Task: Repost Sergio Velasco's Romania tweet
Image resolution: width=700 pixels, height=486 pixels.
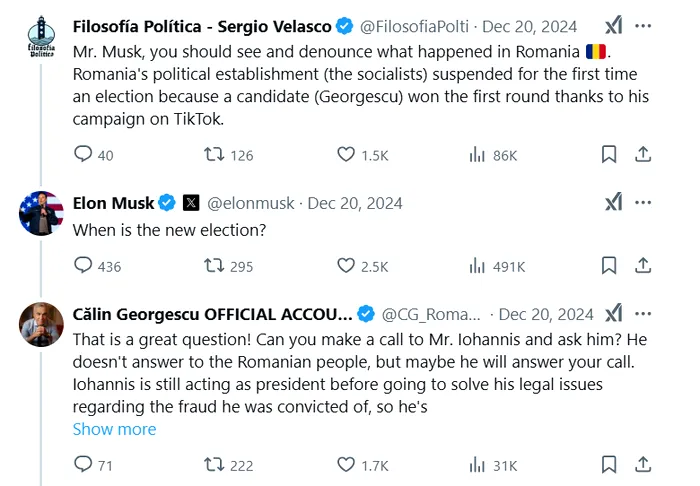Action: tap(214, 154)
